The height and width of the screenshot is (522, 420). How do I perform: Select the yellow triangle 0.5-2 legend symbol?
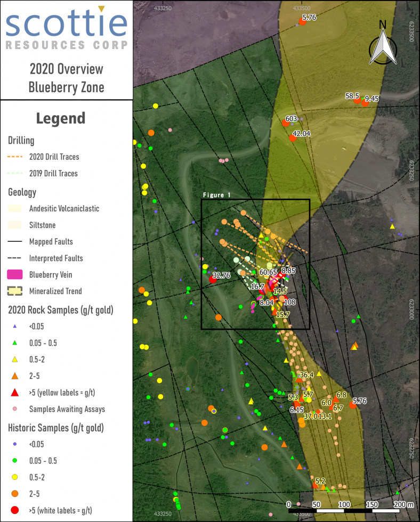(15, 359)
